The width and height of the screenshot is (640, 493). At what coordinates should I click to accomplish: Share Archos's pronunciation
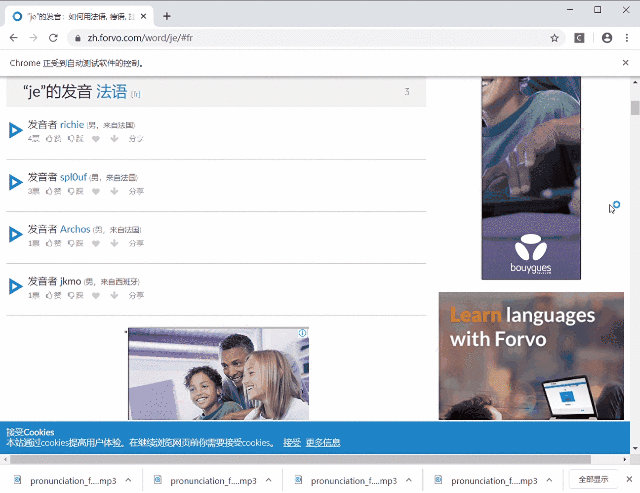click(x=136, y=243)
